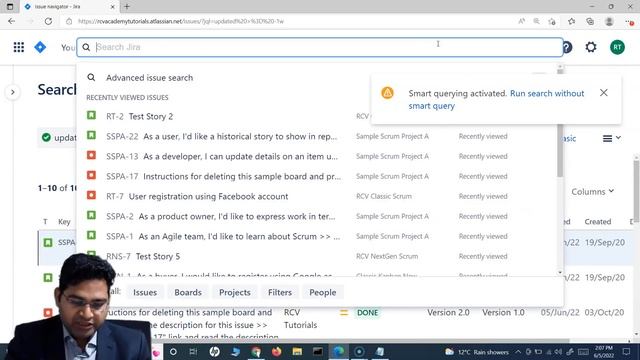The width and height of the screenshot is (640, 360).
Task: Click the help question mark icon
Action: 568,47
